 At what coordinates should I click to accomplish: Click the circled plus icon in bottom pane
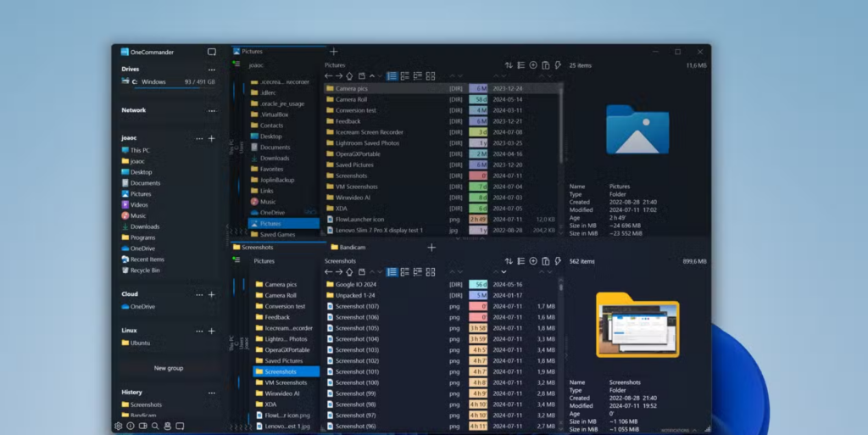533,261
